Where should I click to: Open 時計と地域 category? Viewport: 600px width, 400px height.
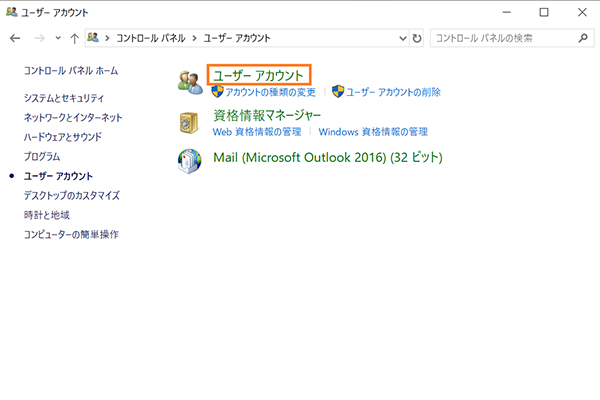pyautogui.click(x=47, y=215)
